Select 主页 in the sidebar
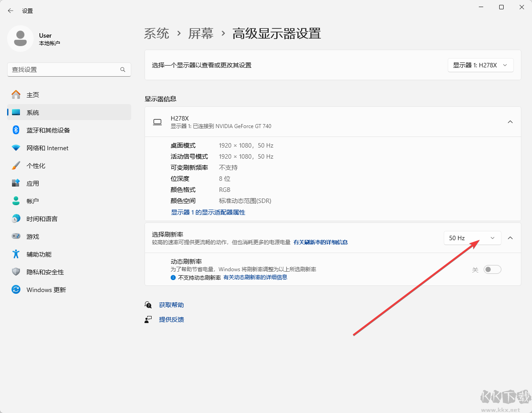532x413 pixels. point(33,94)
